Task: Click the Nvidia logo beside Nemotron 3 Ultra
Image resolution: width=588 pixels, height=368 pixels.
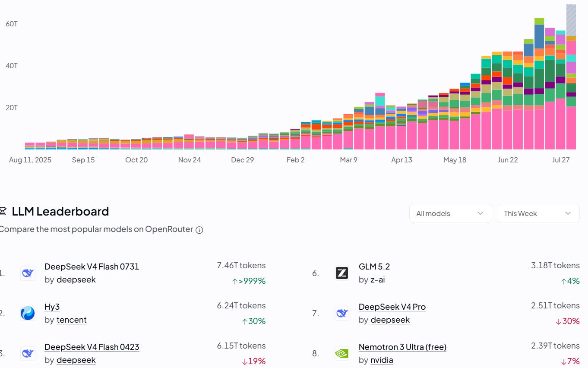Action: (x=342, y=353)
